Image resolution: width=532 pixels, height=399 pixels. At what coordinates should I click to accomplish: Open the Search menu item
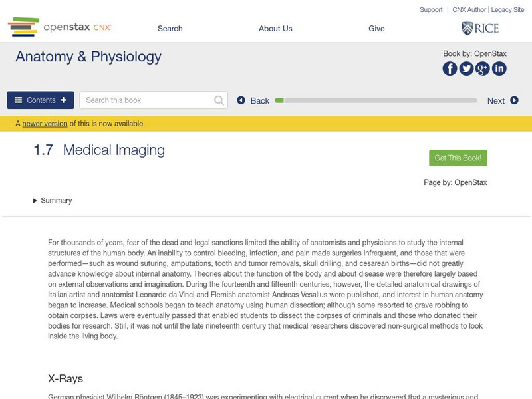[x=170, y=29]
